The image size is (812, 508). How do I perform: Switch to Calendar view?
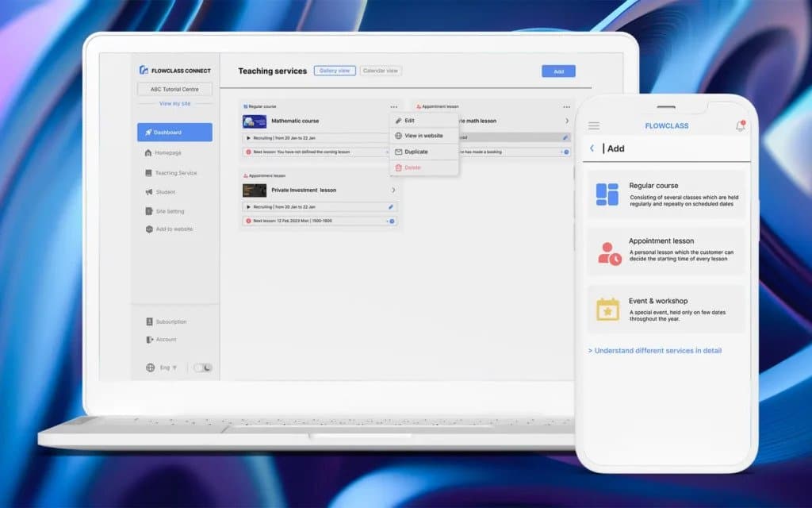coord(381,71)
